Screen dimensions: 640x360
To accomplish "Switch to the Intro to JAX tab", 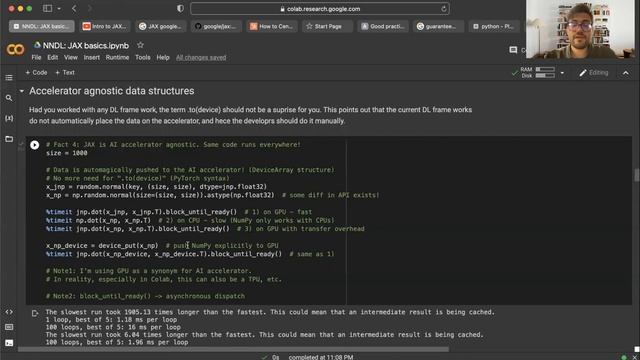I will tap(105, 26).
